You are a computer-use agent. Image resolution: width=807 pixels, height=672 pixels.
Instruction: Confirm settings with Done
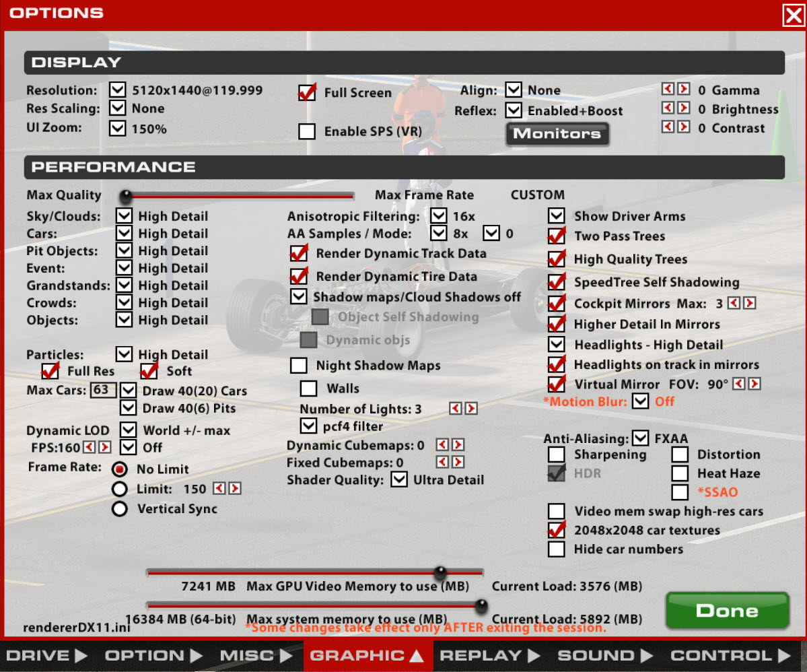tap(727, 611)
